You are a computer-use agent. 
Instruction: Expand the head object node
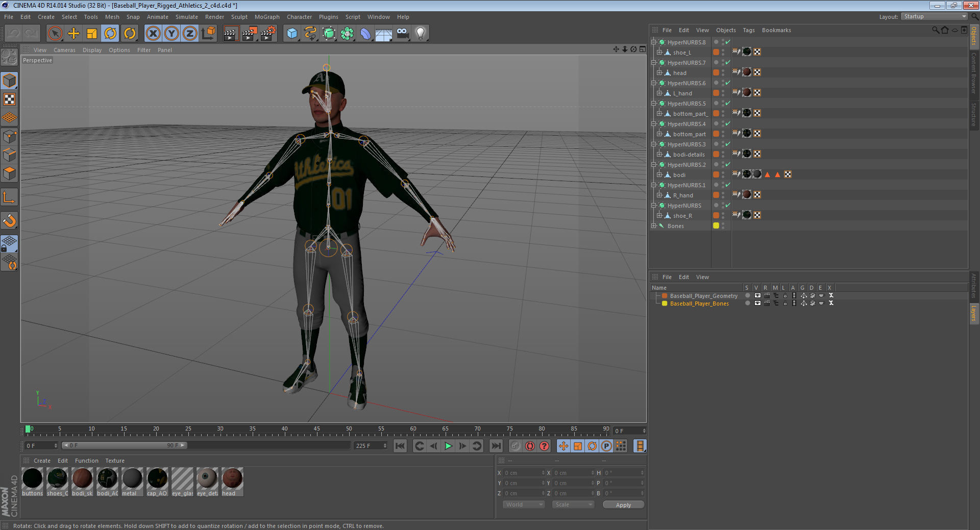pyautogui.click(x=659, y=73)
